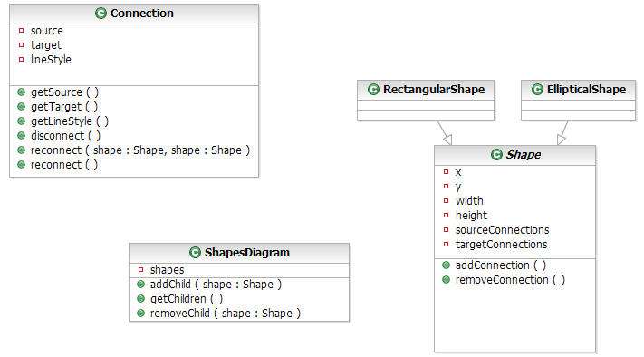Click the sourceConnections field's red square icon
Screen dimensions: 644x357
[x=446, y=229]
